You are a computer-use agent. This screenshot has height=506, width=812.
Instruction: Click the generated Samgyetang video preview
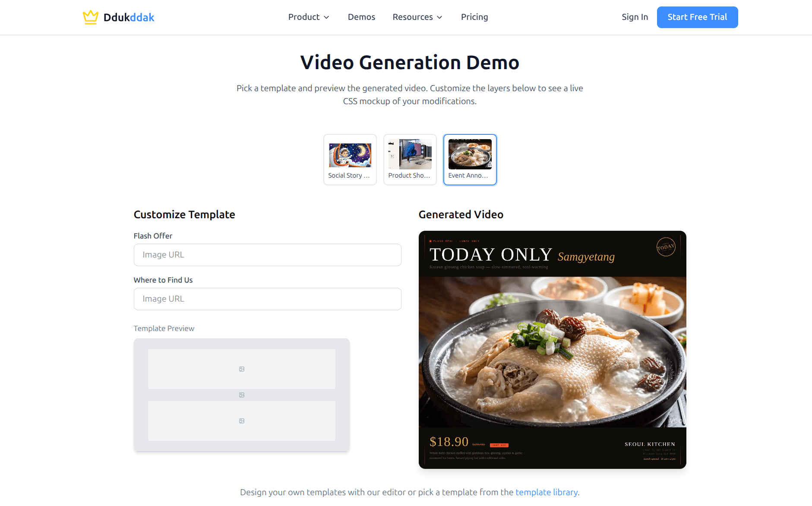[552, 350]
